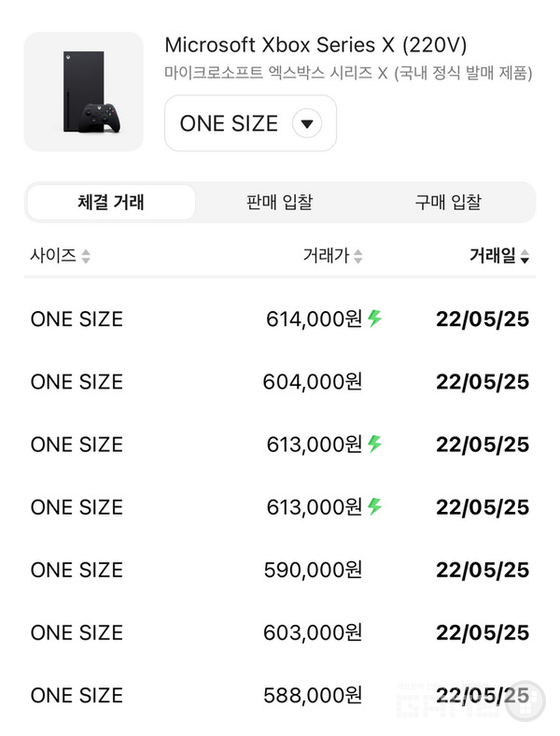This screenshot has height=736, width=560.
Task: Switch to the 구매 입찰 tab
Action: tap(448, 202)
